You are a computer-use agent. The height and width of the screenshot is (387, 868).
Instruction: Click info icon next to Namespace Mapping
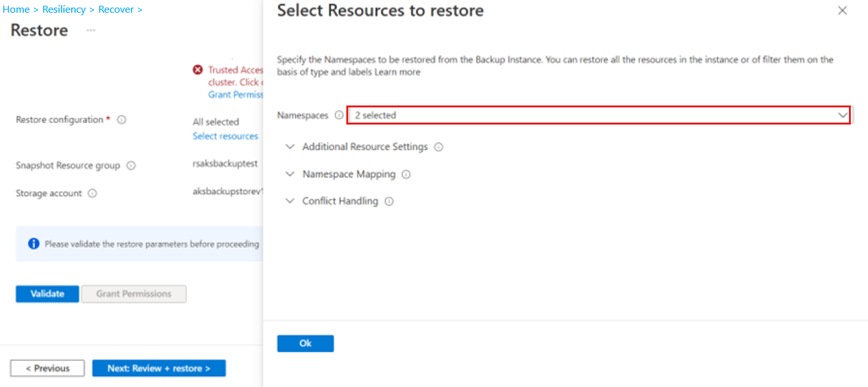(406, 174)
